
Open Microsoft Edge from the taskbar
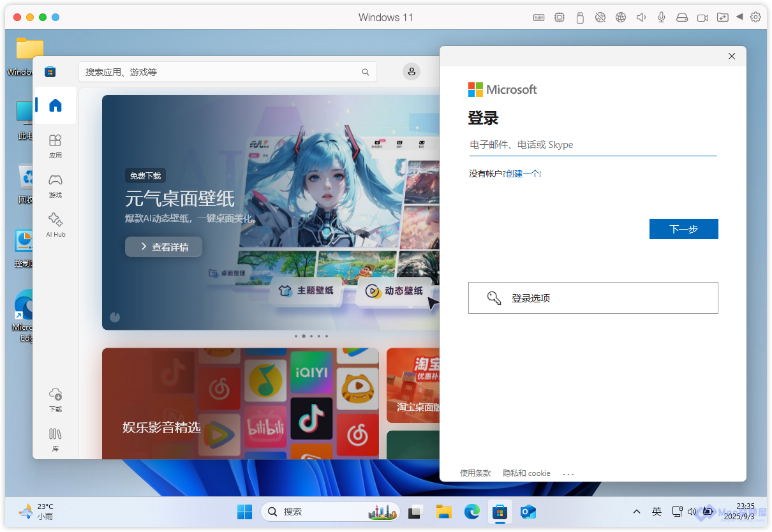point(472,512)
